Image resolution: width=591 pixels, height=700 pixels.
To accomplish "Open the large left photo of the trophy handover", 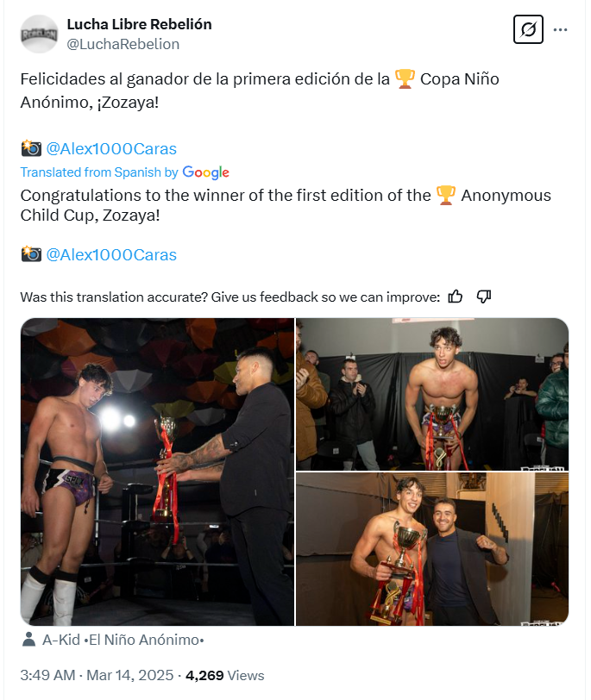I will (157, 472).
